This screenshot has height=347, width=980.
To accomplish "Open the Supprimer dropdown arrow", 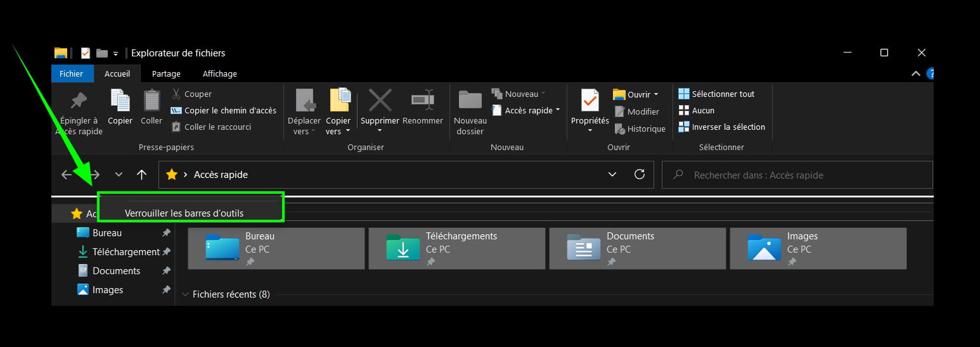I will (x=380, y=131).
